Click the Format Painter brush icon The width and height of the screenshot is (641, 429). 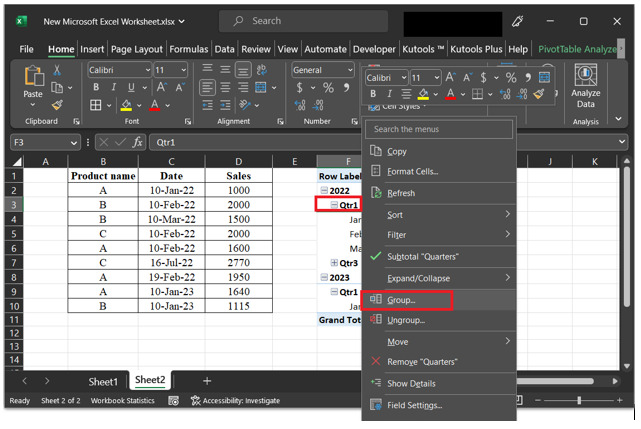point(58,104)
